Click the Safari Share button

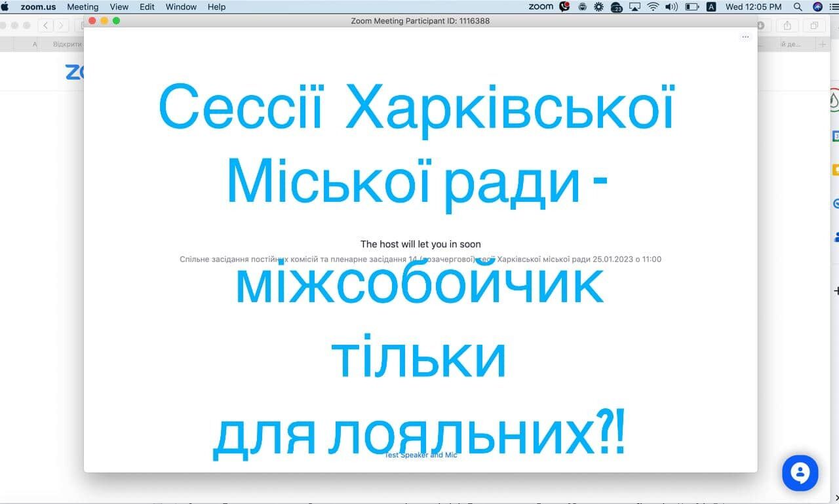click(x=787, y=26)
